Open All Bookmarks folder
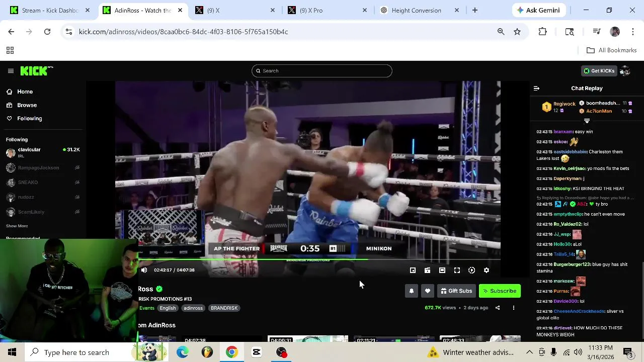Viewport: 644px width, 362px height. (x=612, y=50)
